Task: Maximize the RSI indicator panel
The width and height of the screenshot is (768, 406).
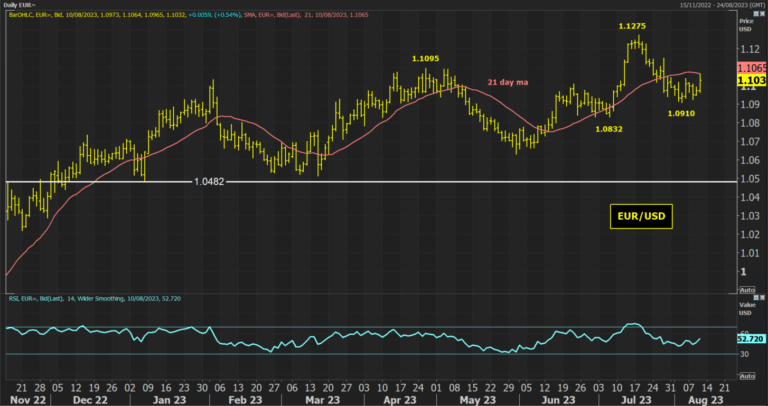Action: [756, 298]
